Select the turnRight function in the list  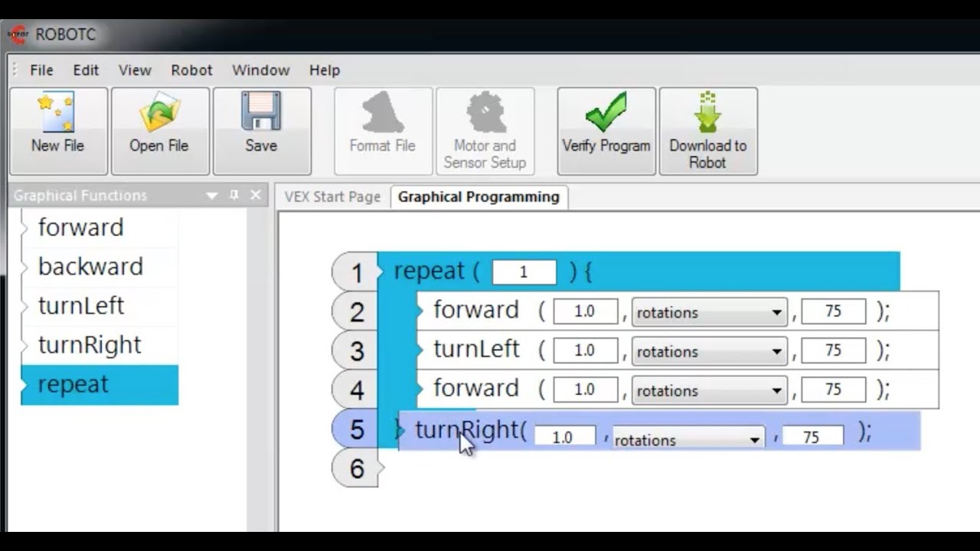pyautogui.click(x=100, y=344)
